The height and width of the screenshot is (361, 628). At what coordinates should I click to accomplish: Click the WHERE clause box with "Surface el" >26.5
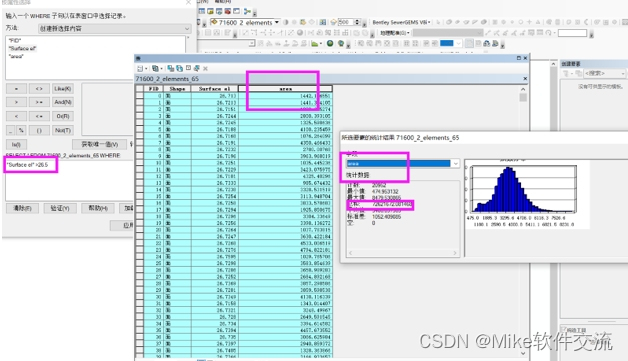coord(69,180)
